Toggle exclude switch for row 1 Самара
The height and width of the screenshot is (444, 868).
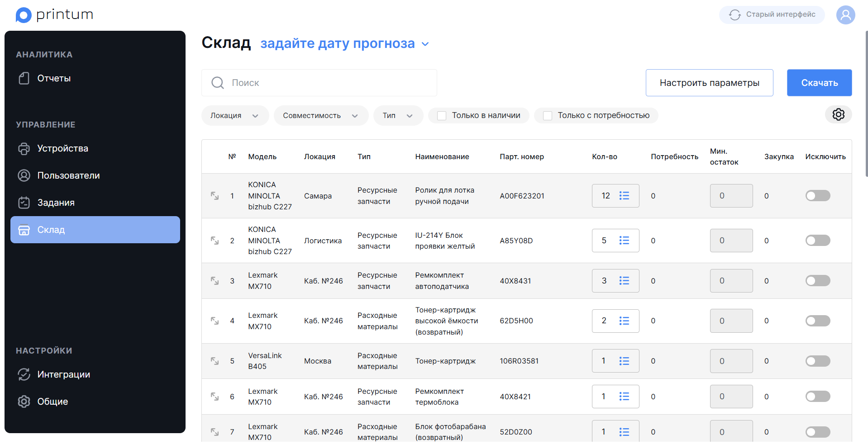coord(817,196)
